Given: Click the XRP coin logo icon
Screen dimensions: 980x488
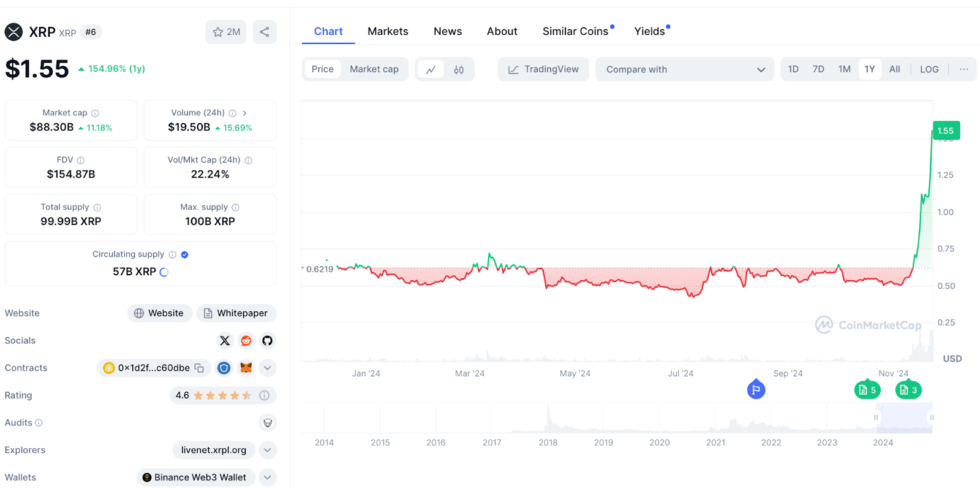Looking at the screenshot, I should [13, 32].
